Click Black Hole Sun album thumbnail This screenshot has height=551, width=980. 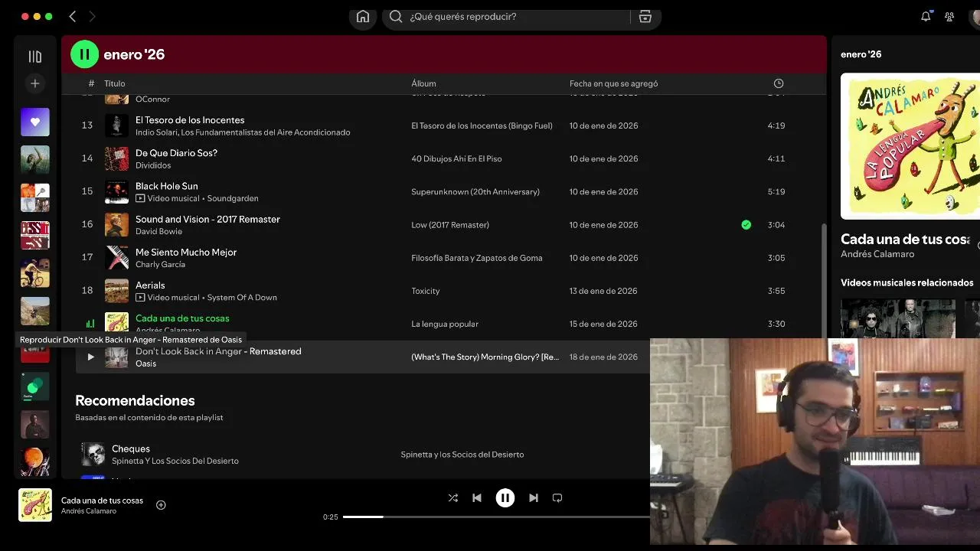[x=116, y=191]
